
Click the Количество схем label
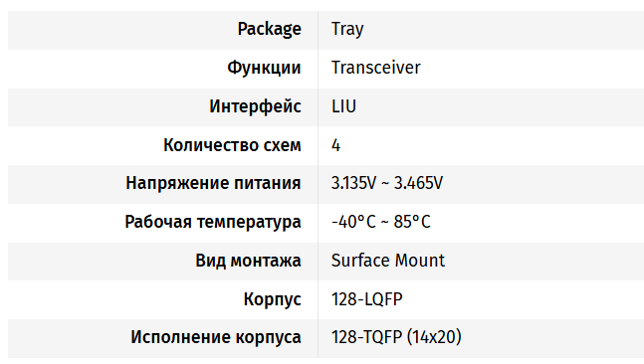[x=232, y=145]
